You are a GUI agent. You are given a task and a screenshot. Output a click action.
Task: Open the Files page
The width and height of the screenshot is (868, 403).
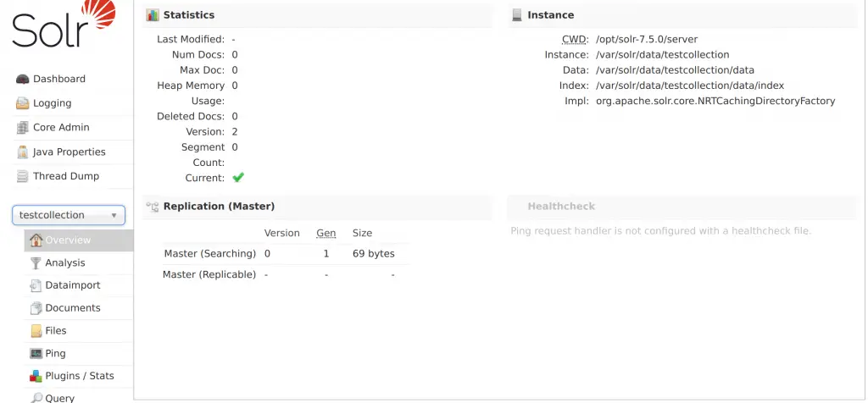tap(56, 330)
